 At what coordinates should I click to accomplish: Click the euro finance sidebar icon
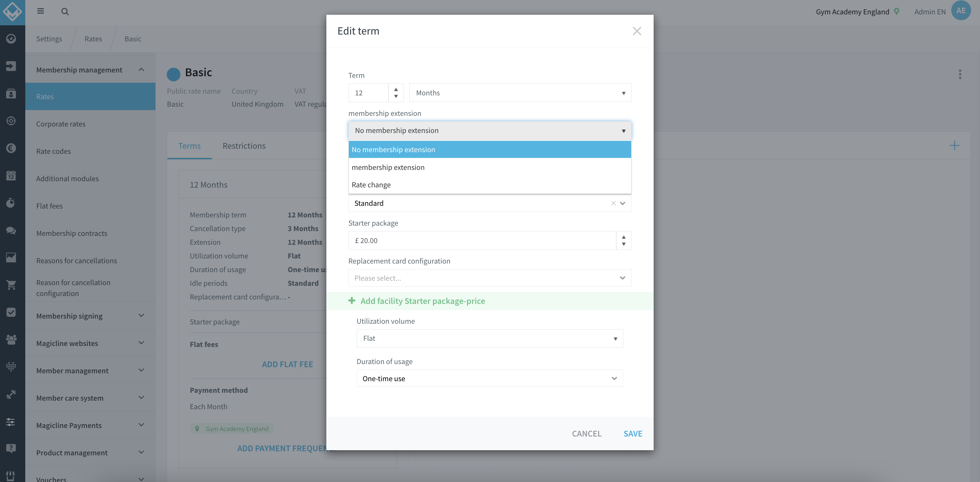click(11, 148)
